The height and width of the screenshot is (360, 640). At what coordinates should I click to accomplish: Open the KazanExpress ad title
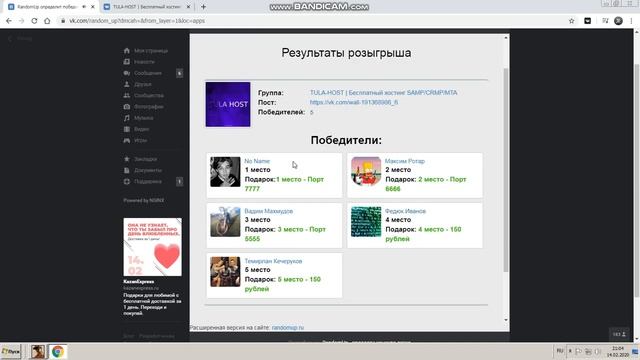139,282
